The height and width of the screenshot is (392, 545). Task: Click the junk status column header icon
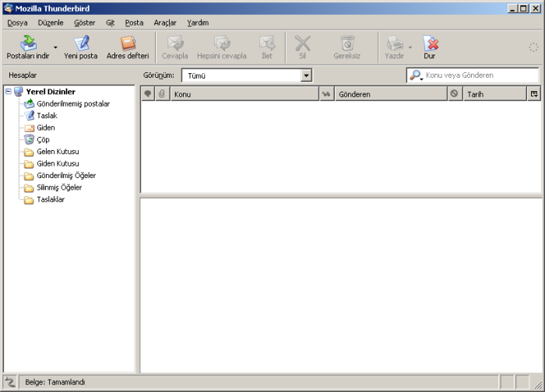[454, 94]
